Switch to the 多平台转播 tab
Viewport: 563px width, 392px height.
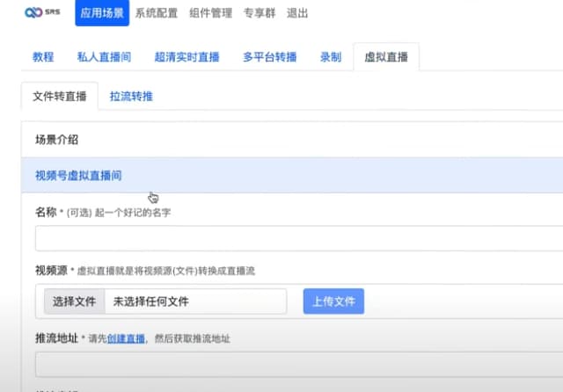[x=270, y=57]
